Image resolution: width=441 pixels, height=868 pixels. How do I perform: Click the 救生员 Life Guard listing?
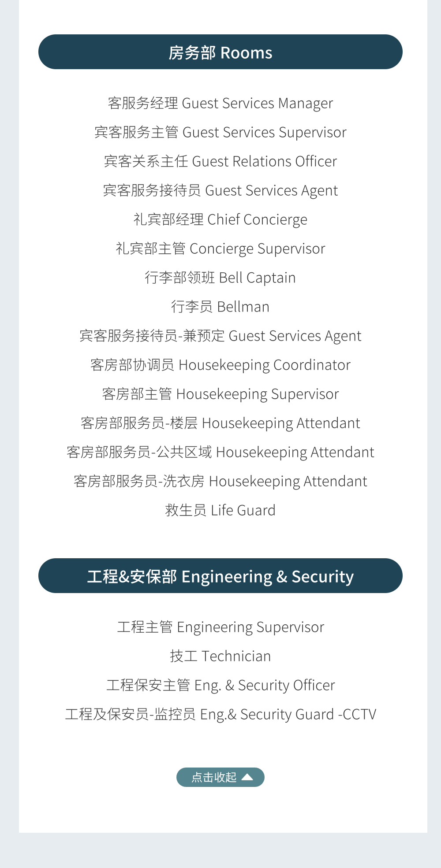pos(220,511)
